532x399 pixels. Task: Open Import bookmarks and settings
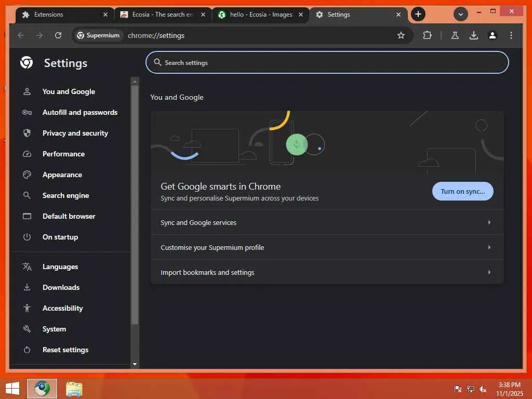coord(327,272)
